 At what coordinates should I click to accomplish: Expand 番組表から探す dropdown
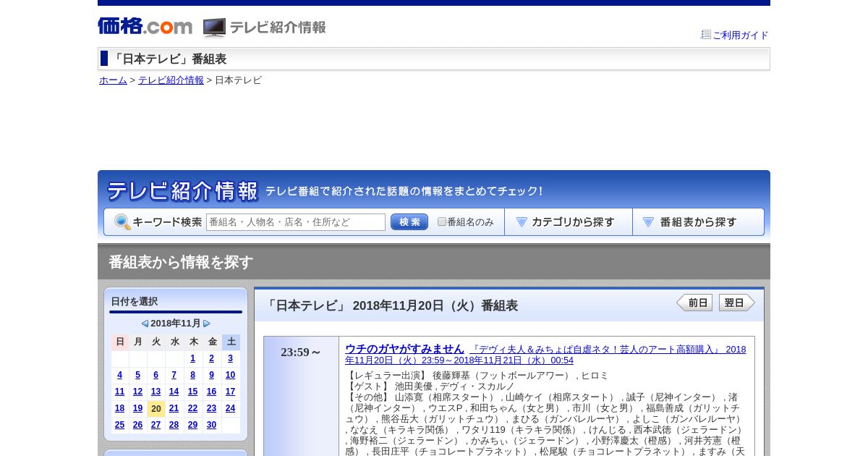point(698,222)
